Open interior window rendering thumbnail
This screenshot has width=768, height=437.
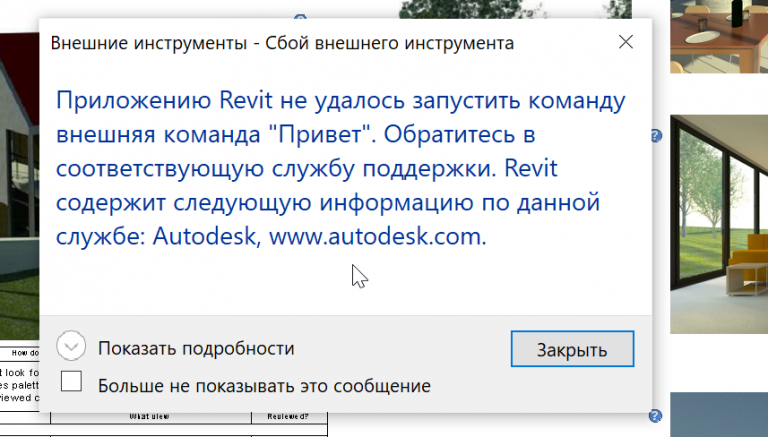coord(719,224)
